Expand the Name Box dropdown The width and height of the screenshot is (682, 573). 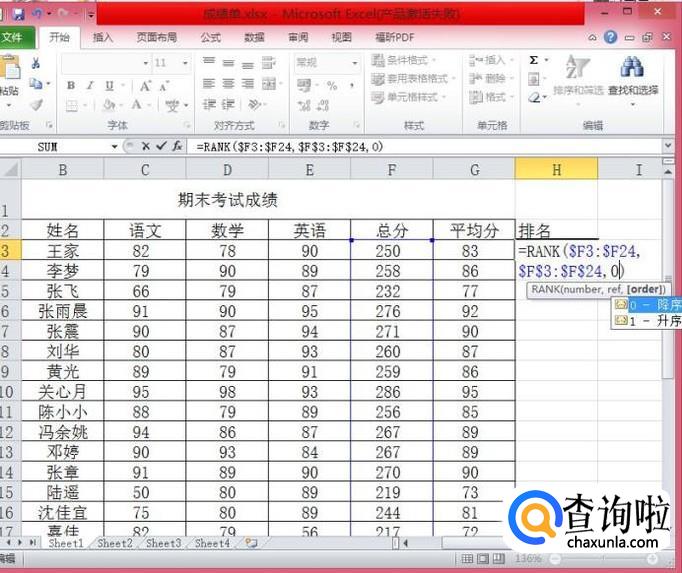tap(114, 147)
